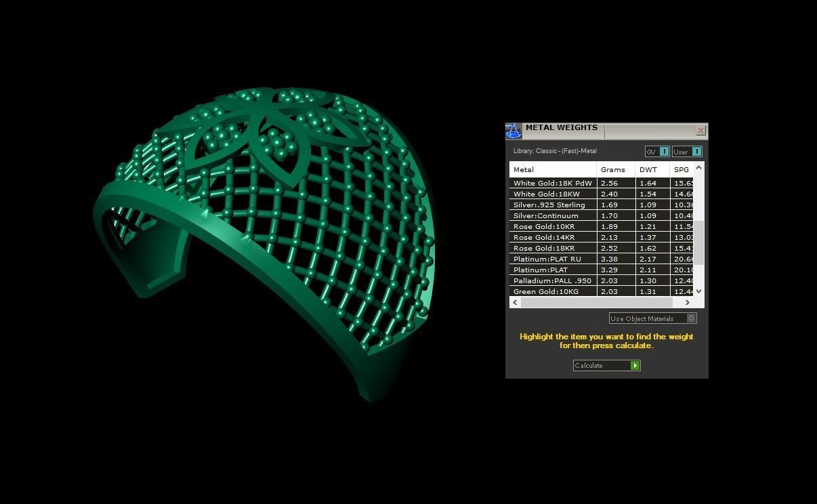Select the Palladium:PALL .950 row

click(x=602, y=281)
